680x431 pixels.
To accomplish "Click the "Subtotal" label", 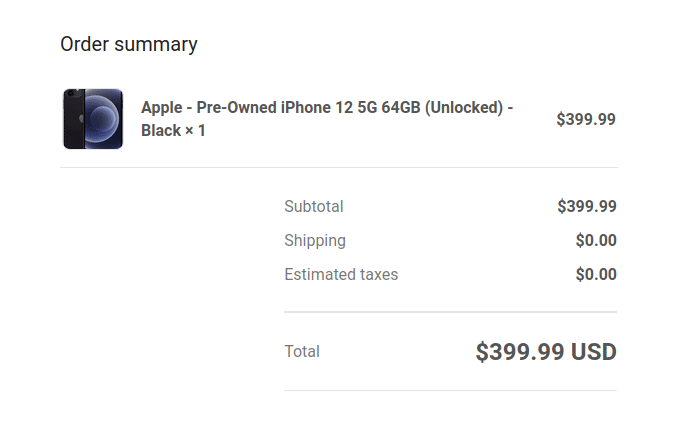I will click(314, 207).
